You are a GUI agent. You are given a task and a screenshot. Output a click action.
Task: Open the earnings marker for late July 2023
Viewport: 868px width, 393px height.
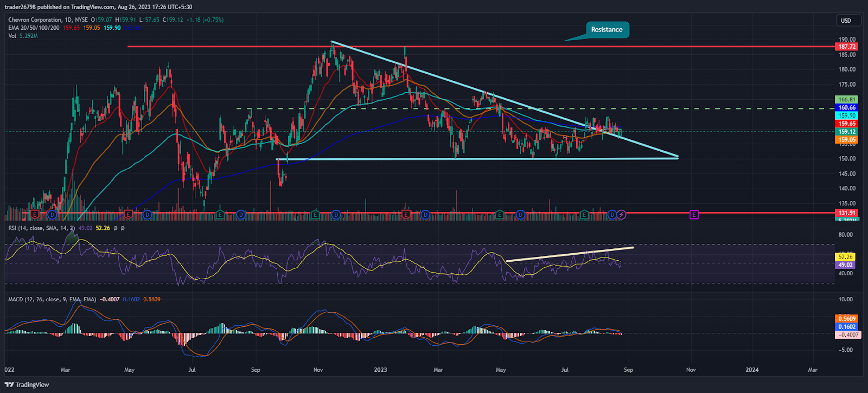coord(584,215)
